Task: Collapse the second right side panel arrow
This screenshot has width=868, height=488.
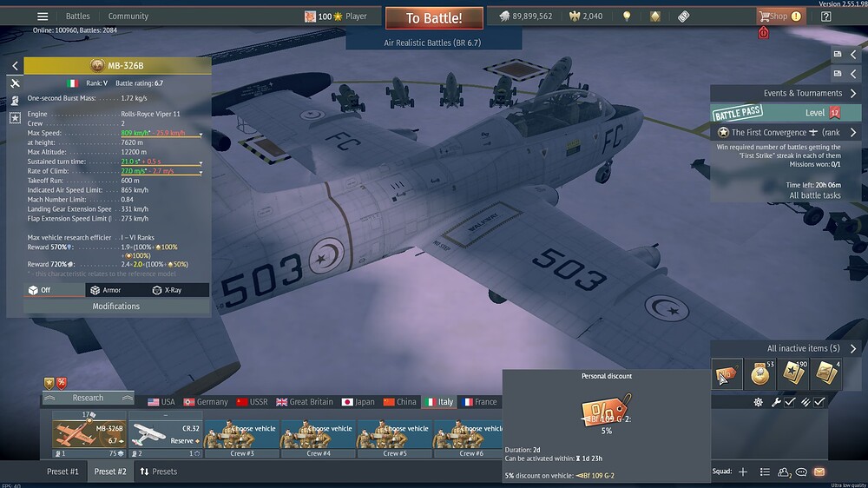Action: pyautogui.click(x=853, y=73)
